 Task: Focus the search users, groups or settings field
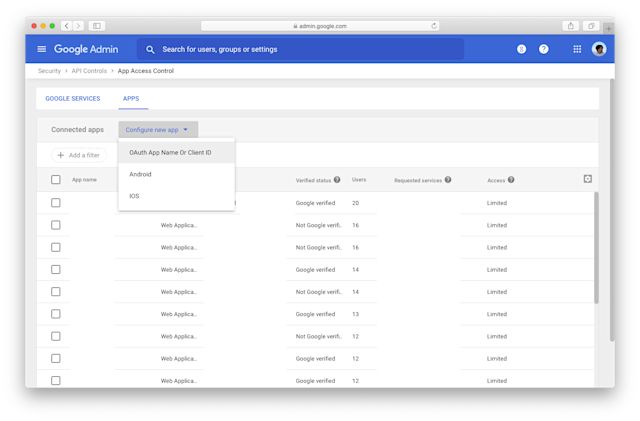[300, 49]
